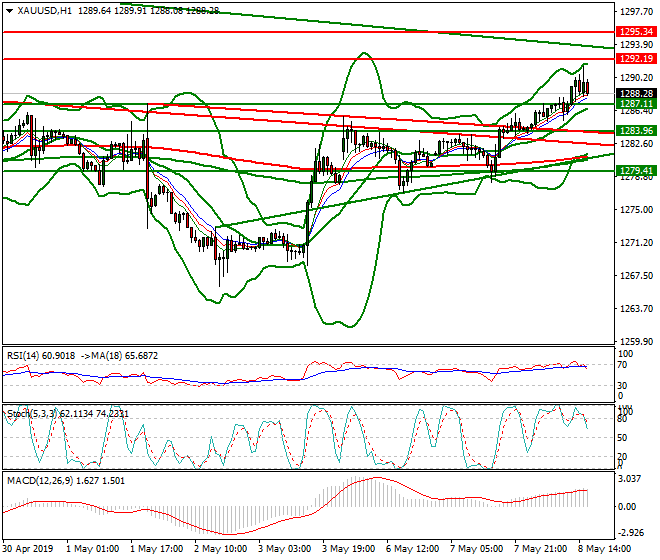
Task: Click the 1267.50 price axis value
Action: click(636, 276)
